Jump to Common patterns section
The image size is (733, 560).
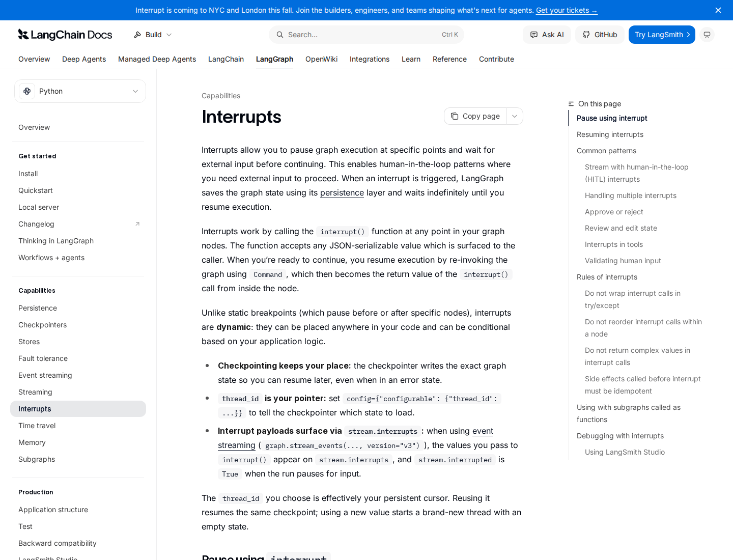coord(606,151)
